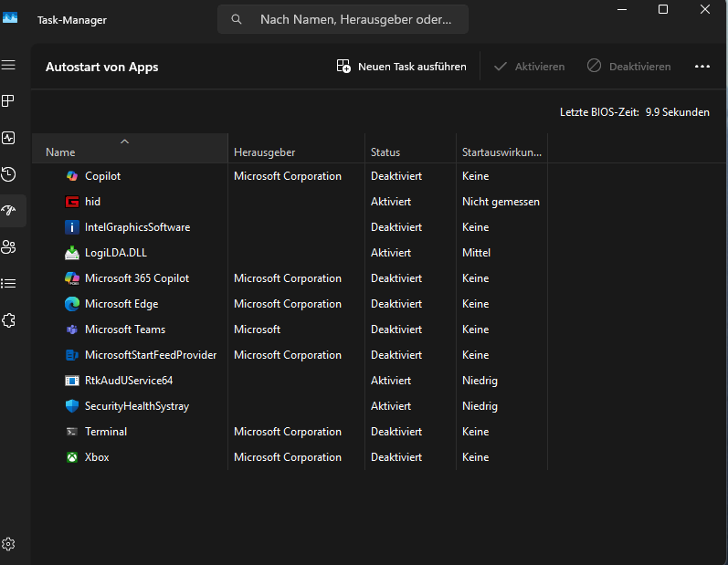Viewport: 728px width, 565px height.
Task: Focus the search box for names
Action: pos(343,19)
